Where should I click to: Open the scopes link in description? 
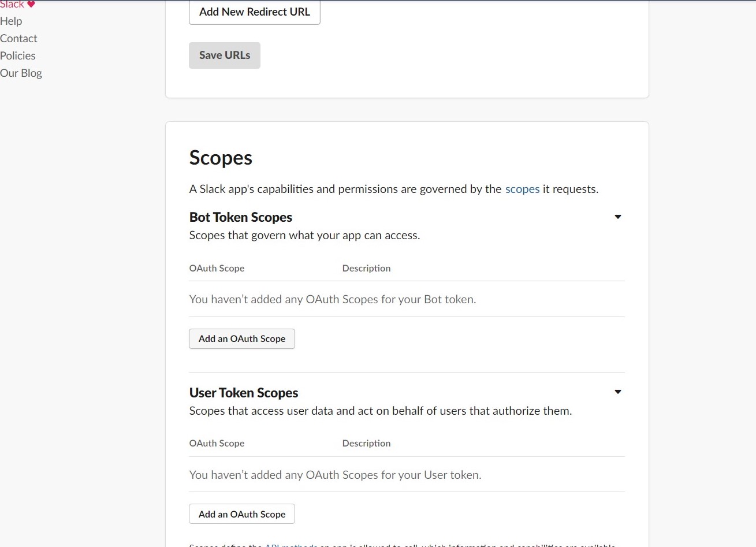coord(522,189)
